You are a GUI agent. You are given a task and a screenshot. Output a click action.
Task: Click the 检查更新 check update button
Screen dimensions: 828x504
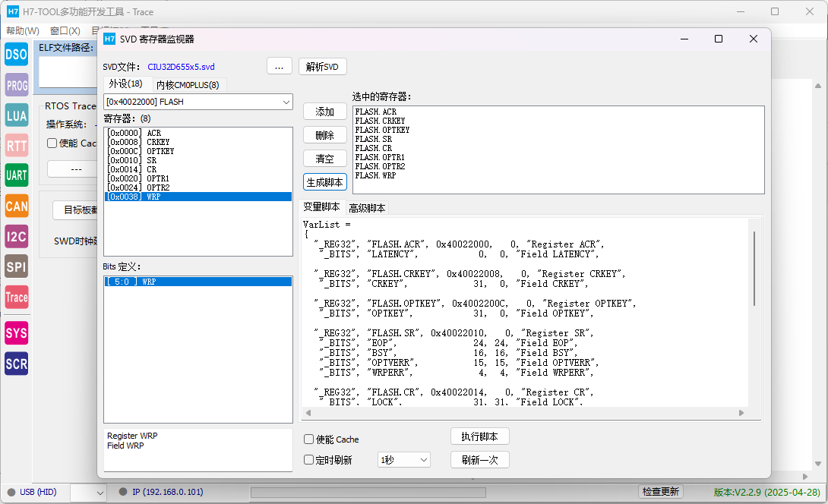coord(661,492)
